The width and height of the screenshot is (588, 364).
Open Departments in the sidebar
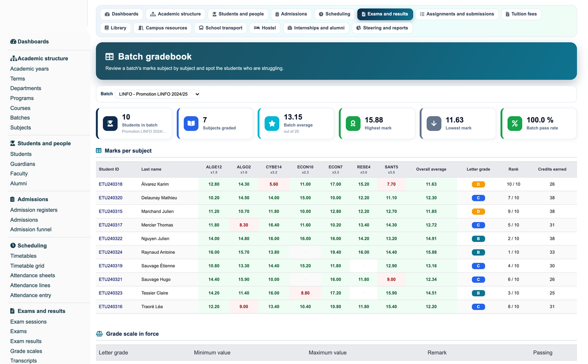point(25,89)
